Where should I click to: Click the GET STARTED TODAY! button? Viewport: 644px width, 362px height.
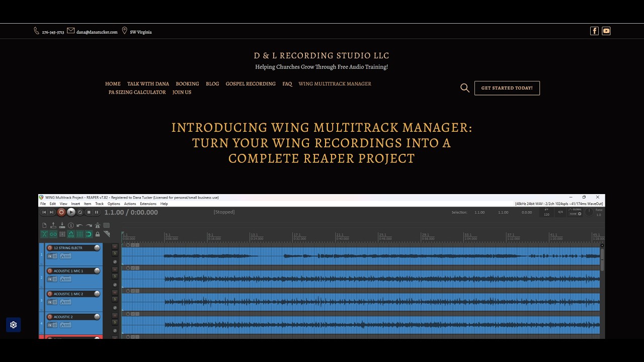click(x=507, y=88)
